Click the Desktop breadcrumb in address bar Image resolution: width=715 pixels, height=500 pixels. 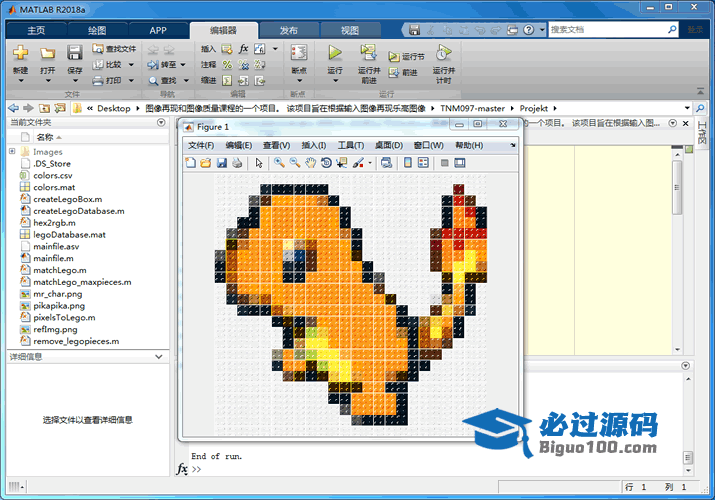tap(114, 108)
